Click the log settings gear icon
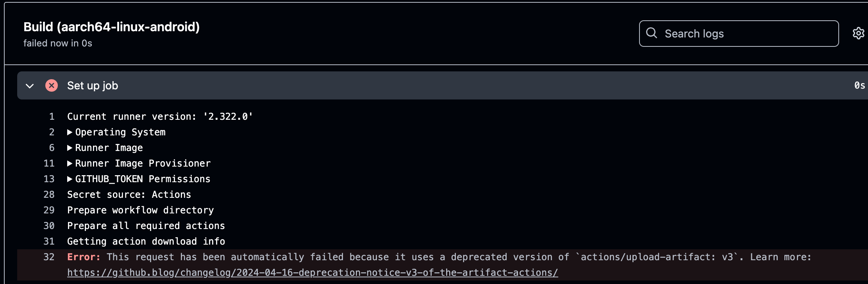868x284 pixels. (x=858, y=34)
